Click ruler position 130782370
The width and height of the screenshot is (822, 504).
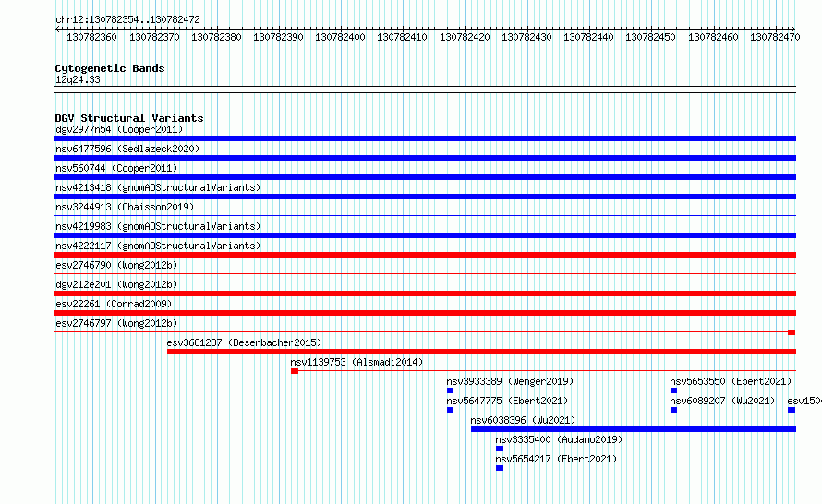coord(154,37)
